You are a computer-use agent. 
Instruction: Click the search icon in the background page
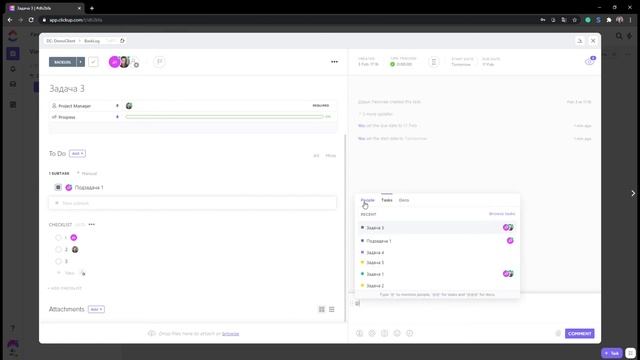[619, 36]
